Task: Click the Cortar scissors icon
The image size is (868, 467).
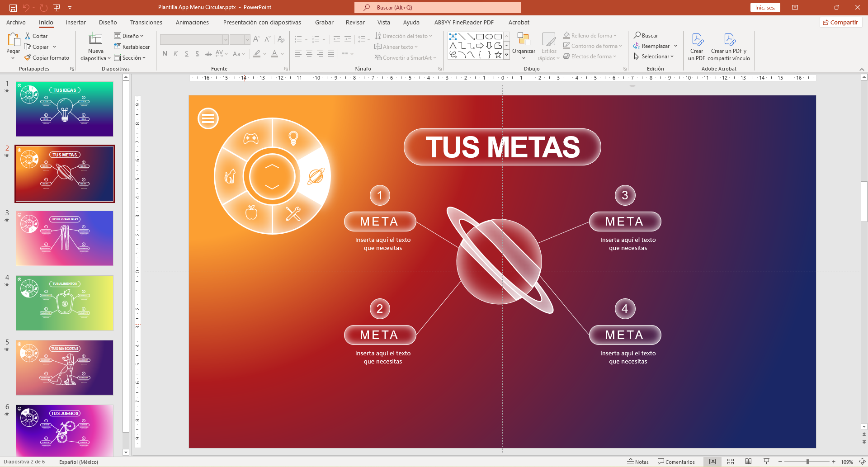Action: coord(28,36)
